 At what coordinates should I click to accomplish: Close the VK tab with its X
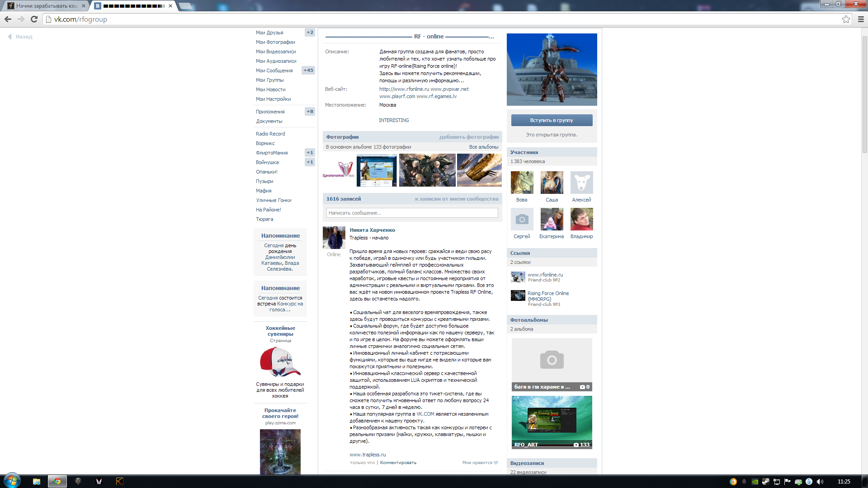click(170, 6)
